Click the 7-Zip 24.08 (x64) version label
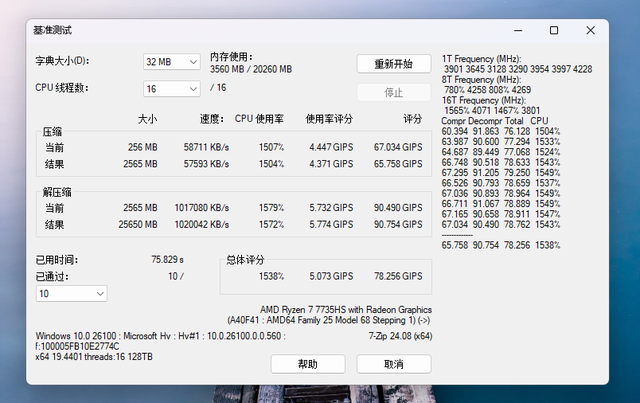The image size is (640, 403). pos(400,336)
